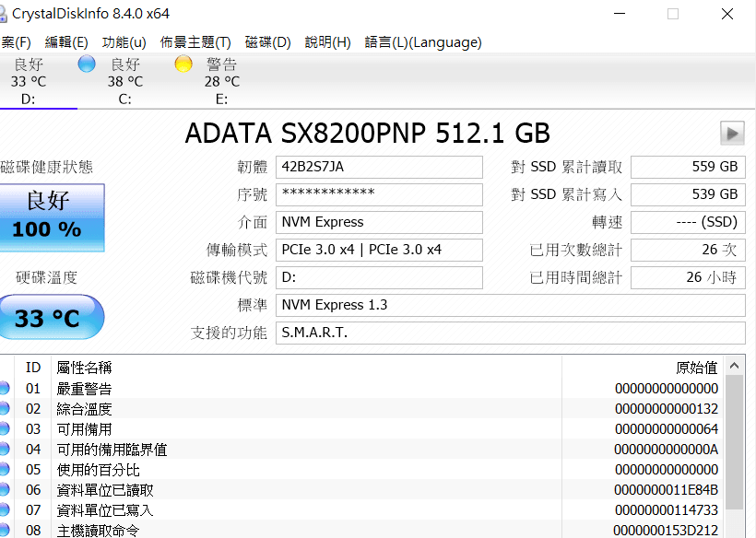Viewport: 756px width, 538px height.
Task: Click the blue status dot for attribute 06
Action: [x=4, y=489]
